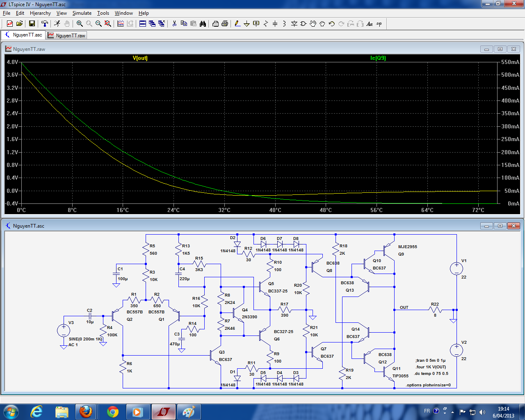525x420 pixels.
Task: Click the Tile Windows toolbar icon
Action: (x=143, y=24)
